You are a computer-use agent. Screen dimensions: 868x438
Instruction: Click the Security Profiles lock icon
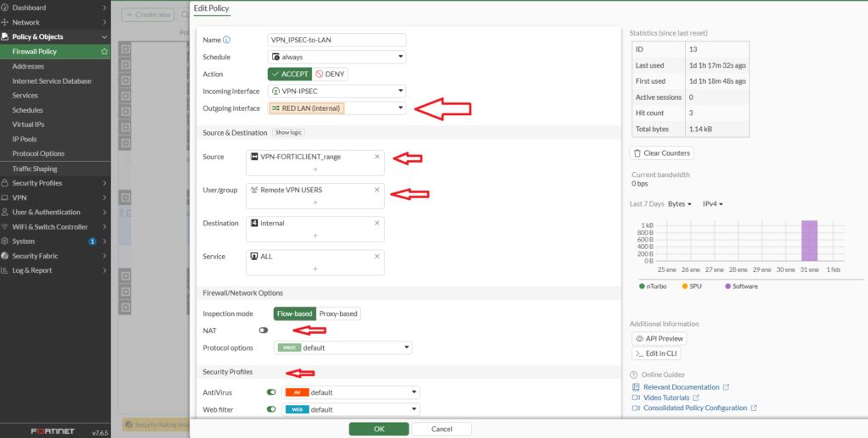pyautogui.click(x=5, y=183)
